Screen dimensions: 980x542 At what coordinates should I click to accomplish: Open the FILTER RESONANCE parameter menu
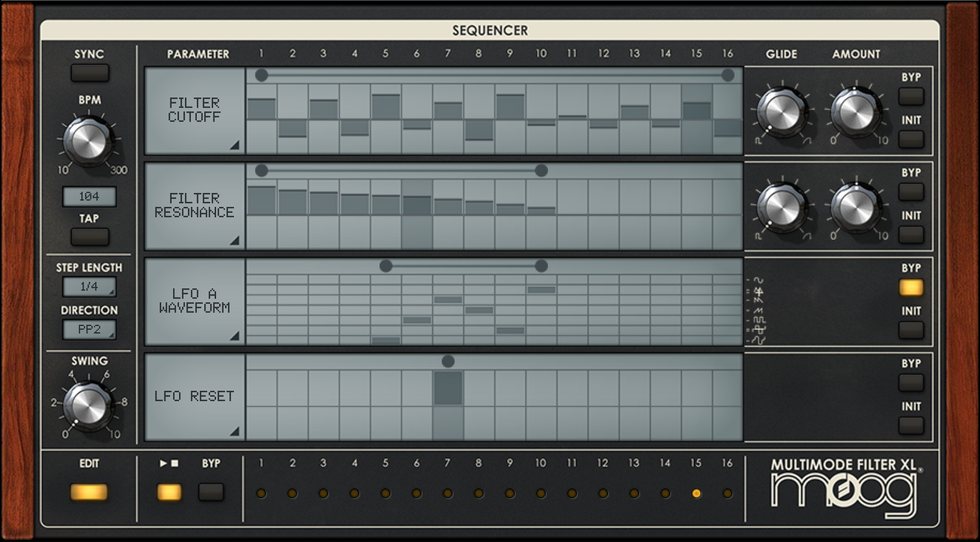coord(195,206)
